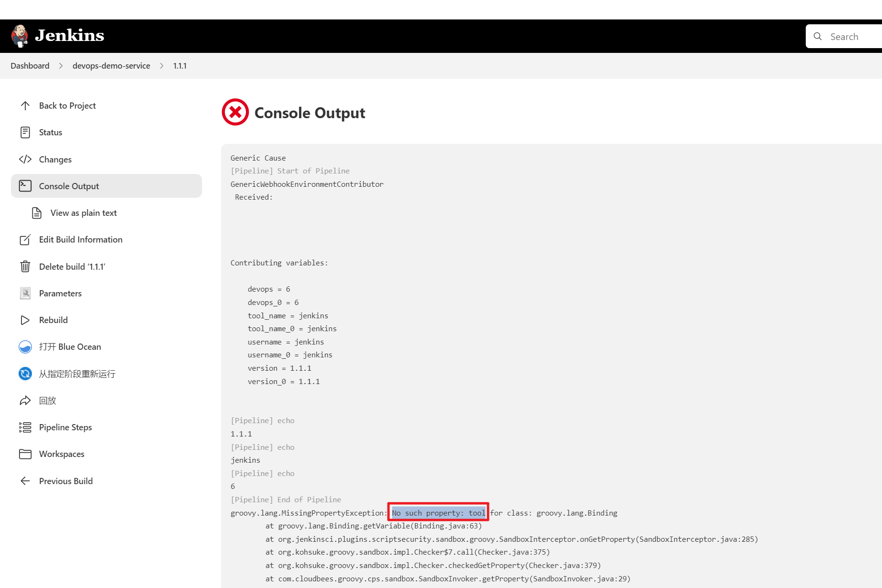Image resolution: width=882 pixels, height=588 pixels.
Task: Expand chevron after devops-demo-service breadcrumb
Action: (x=162, y=66)
